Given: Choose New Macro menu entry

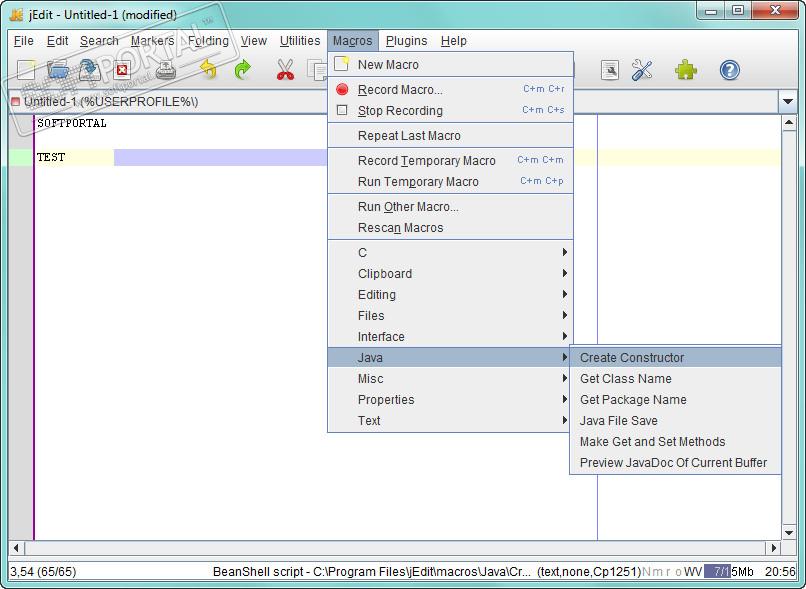Looking at the screenshot, I should [450, 64].
